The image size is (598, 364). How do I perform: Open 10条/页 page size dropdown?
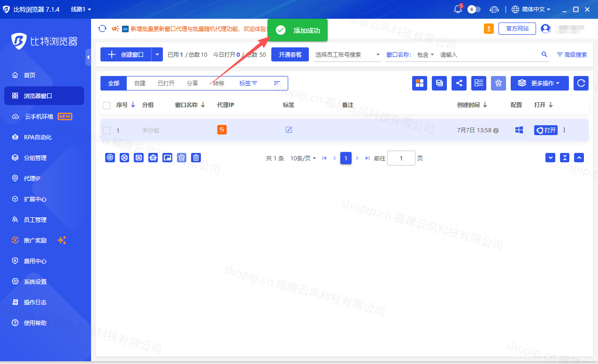coord(303,159)
